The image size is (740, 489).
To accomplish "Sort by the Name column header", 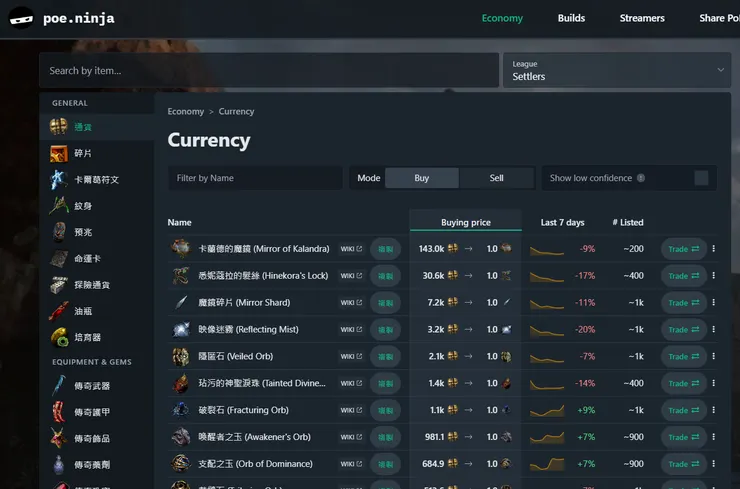I will tap(179, 222).
